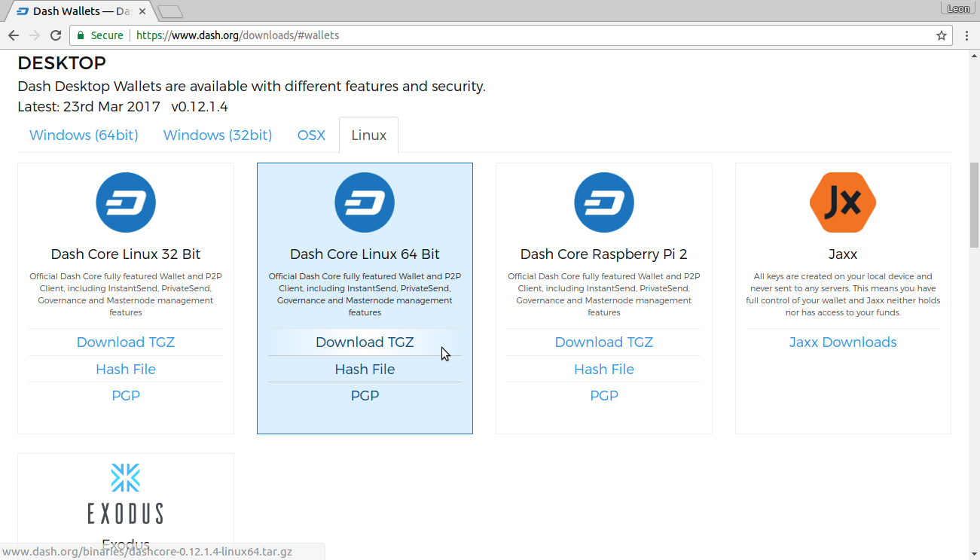Open PGP link for Linux 32 Bit
The height and width of the screenshot is (560, 980).
pos(126,396)
